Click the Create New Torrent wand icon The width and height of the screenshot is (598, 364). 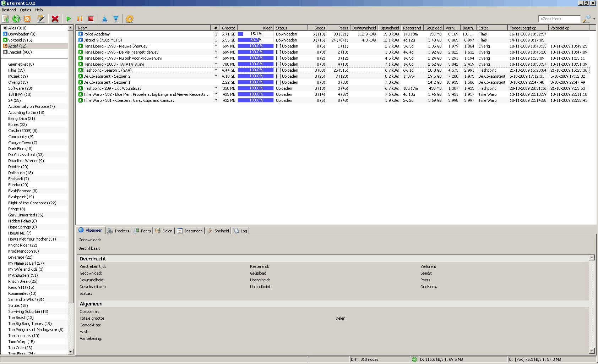coord(41,19)
